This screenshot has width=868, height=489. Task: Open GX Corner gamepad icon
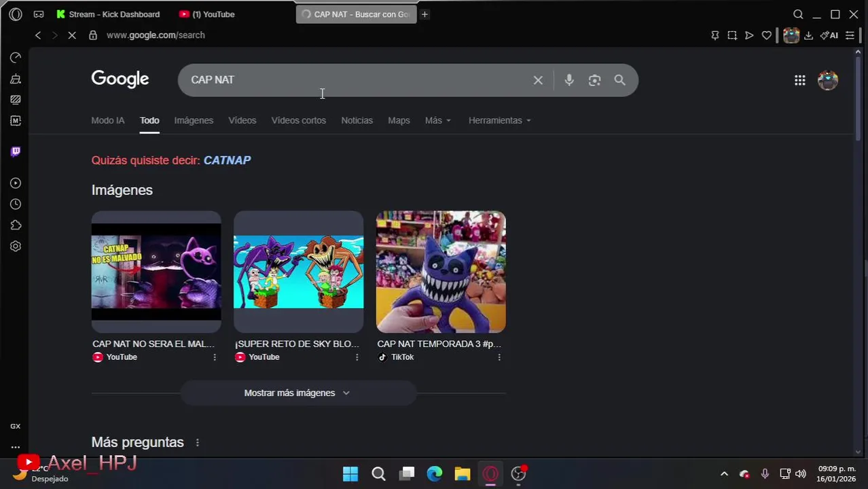point(39,14)
